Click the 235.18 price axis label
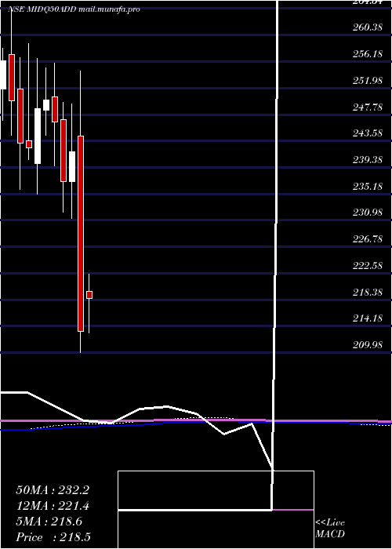This screenshot has width=392, height=549. [x=368, y=187]
